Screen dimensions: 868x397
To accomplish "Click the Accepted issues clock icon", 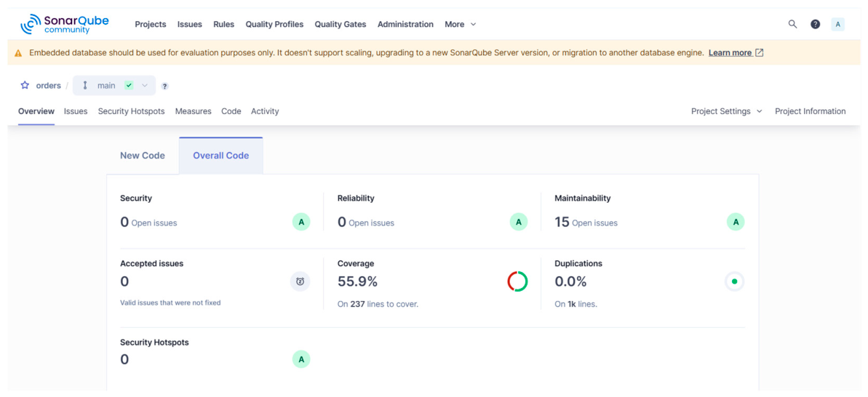I will click(x=300, y=281).
